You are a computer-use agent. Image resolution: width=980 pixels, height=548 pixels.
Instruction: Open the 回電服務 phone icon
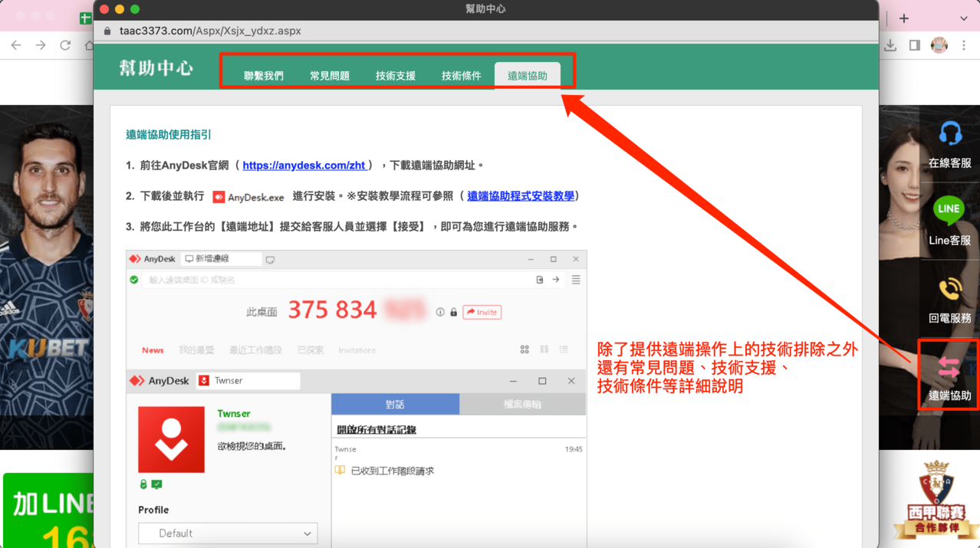pos(949,290)
